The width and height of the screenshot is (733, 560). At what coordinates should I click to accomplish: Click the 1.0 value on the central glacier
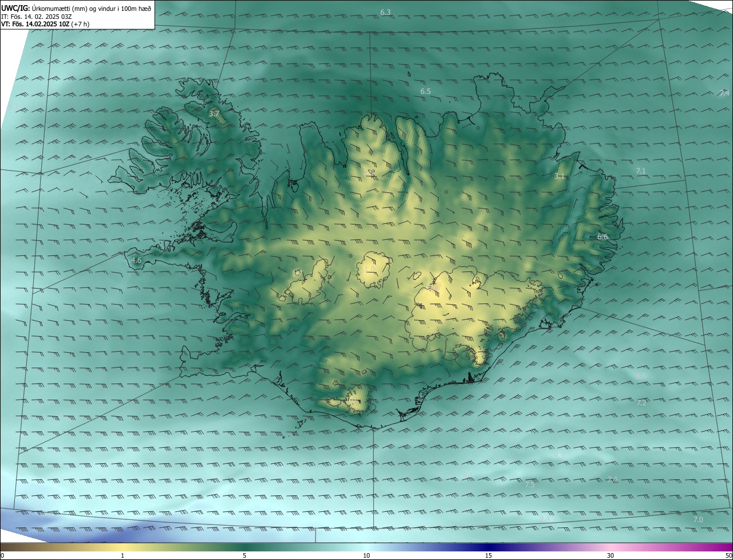(x=369, y=269)
